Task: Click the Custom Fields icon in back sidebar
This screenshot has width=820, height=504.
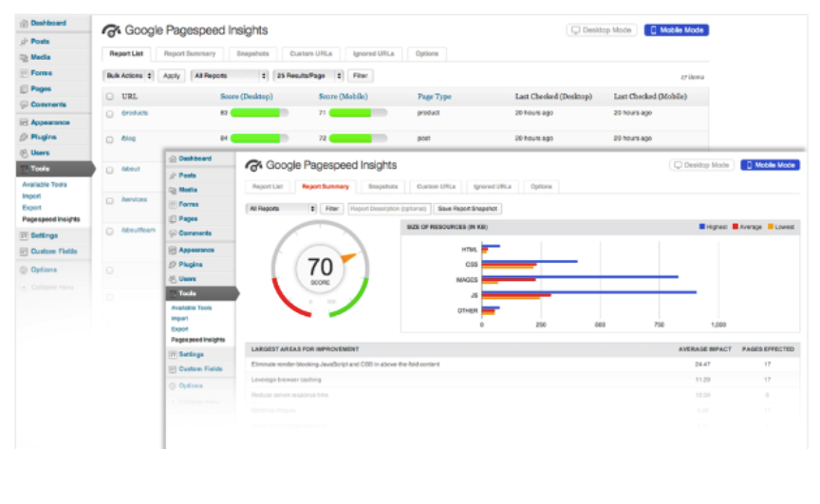Action: point(24,252)
